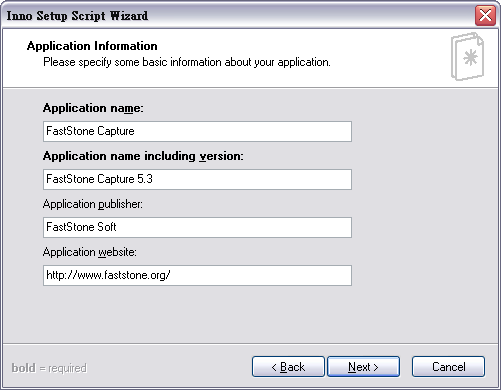The image size is (501, 390).
Task: Go to the next wizard page
Action: [363, 367]
